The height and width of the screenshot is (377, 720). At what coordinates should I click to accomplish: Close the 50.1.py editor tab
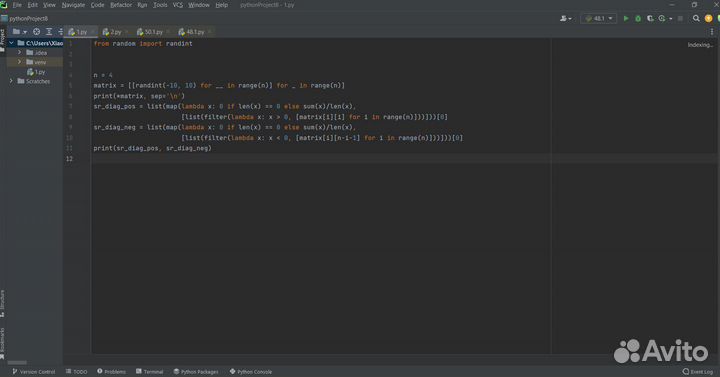point(168,32)
